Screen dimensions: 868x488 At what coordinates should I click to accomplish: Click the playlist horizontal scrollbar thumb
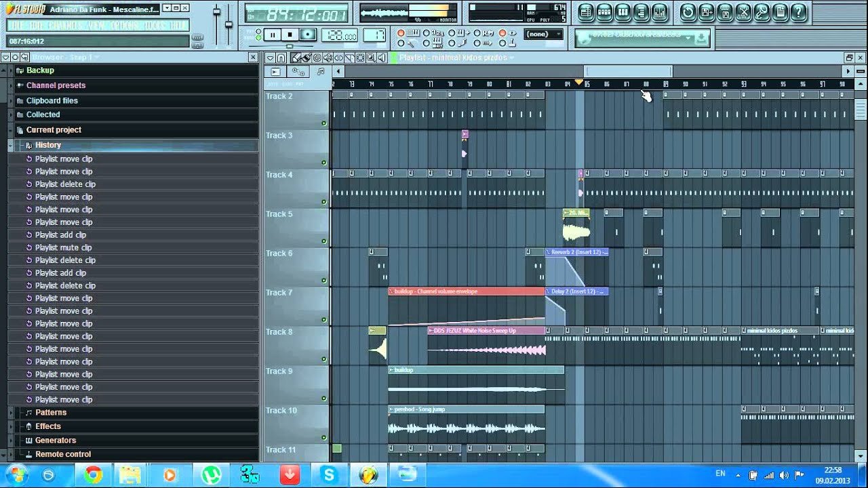[x=628, y=71]
